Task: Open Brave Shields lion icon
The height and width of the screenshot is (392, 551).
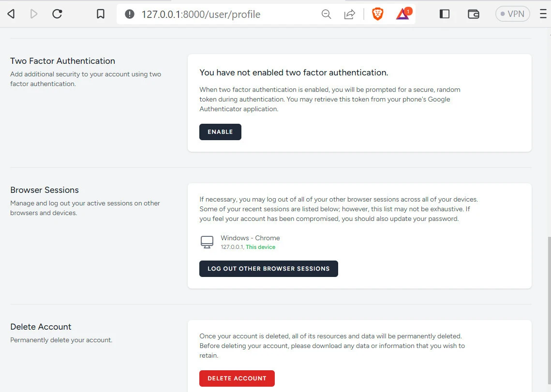Action: 378,14
